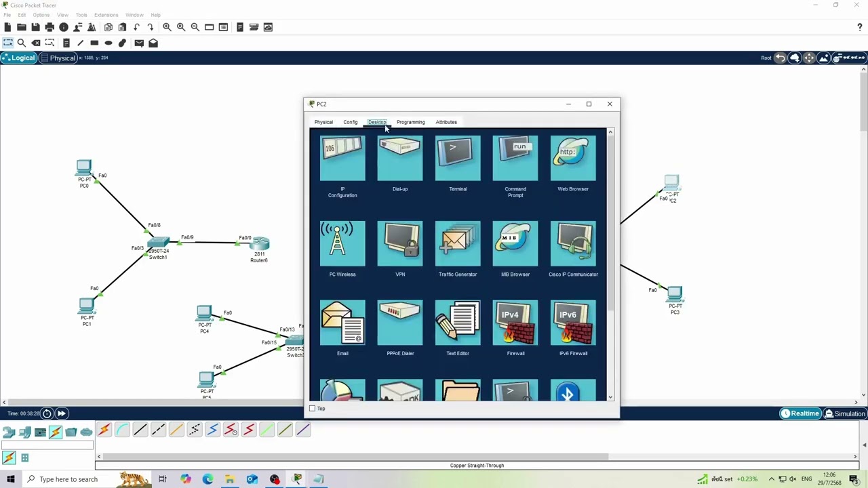This screenshot has width=868, height=488.
Task: Open Microsoft Edge from the taskbar
Action: 208,479
